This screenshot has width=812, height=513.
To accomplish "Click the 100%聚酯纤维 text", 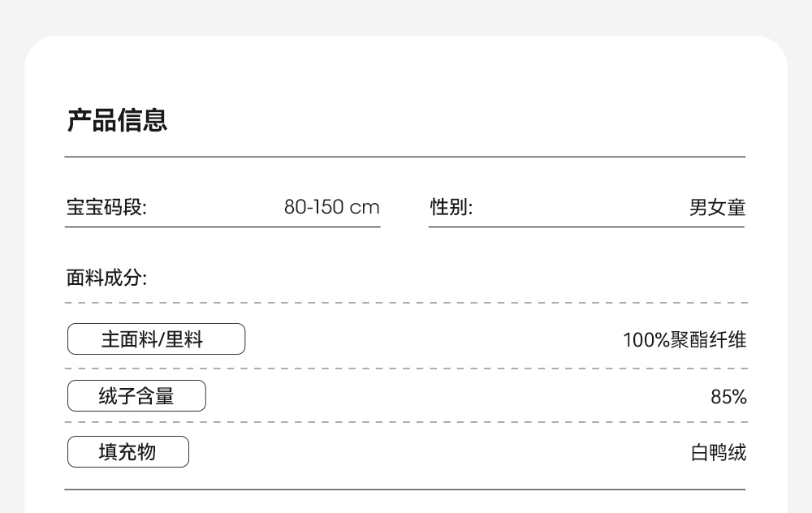I will tap(684, 339).
